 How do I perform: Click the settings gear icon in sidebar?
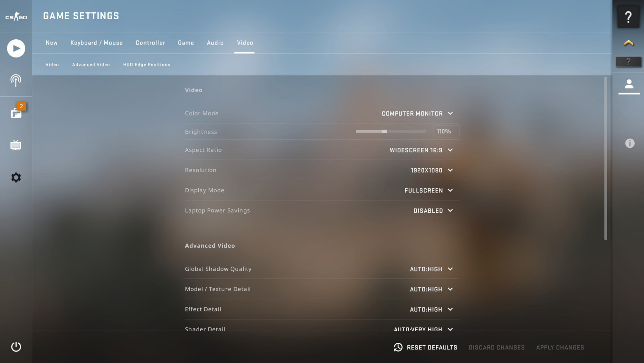tap(16, 177)
